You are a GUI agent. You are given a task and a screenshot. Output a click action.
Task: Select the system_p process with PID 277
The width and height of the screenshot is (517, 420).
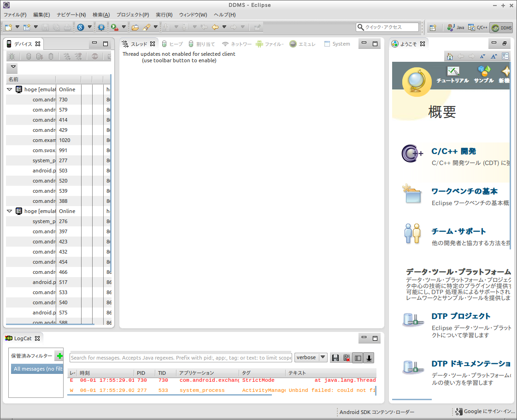pyautogui.click(x=58, y=161)
